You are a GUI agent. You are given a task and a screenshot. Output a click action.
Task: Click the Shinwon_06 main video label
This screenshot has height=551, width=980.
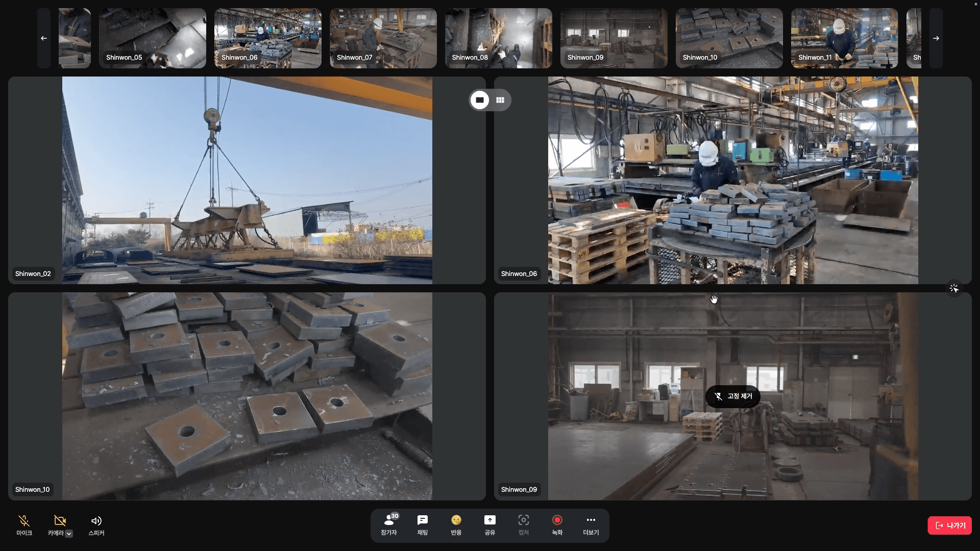[x=519, y=274]
